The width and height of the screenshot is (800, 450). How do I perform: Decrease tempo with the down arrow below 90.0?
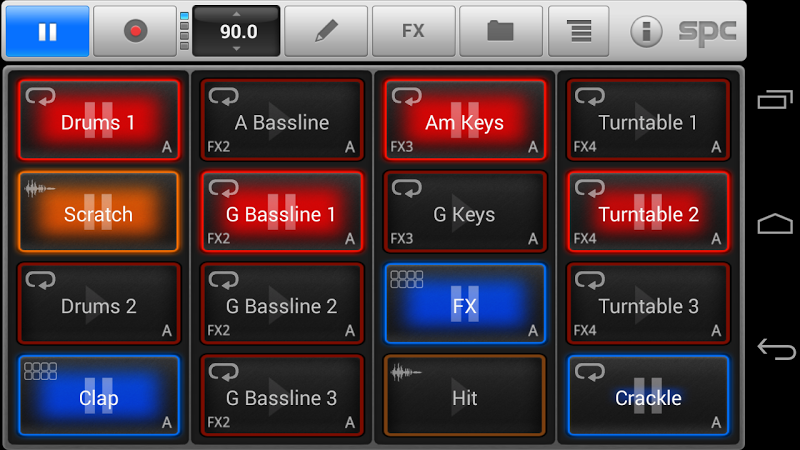click(236, 49)
